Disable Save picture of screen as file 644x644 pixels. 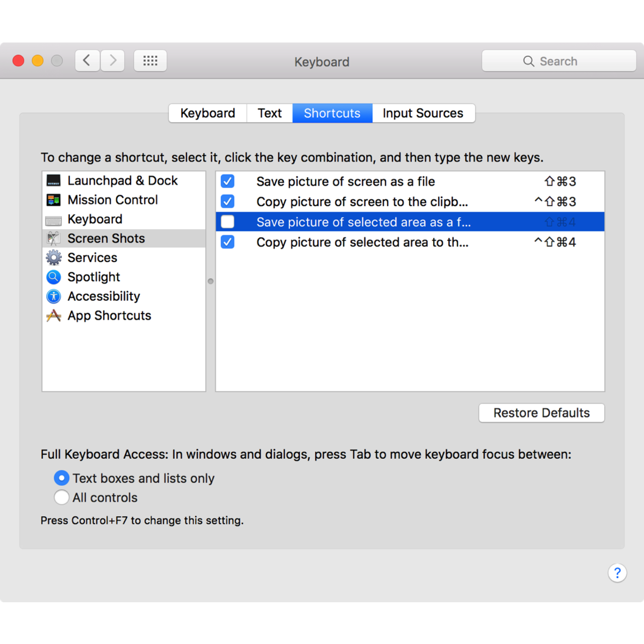tap(227, 181)
